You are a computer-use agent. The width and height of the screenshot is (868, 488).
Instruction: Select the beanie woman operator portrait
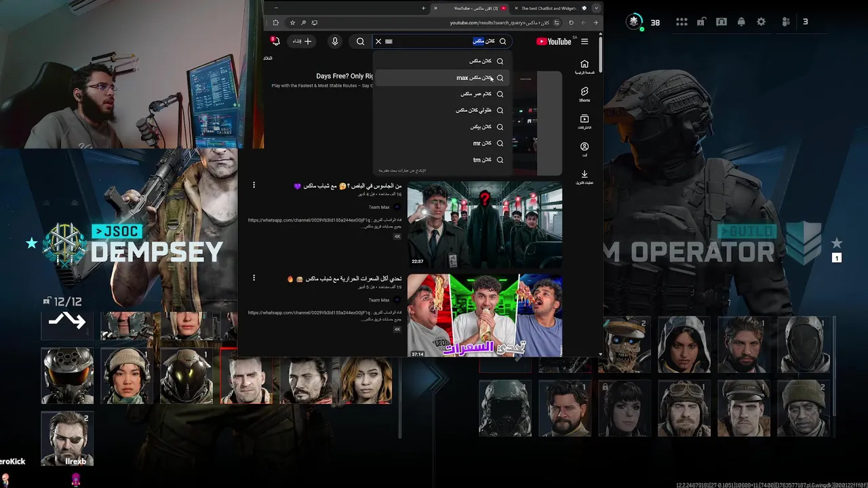pyautogui.click(x=127, y=375)
